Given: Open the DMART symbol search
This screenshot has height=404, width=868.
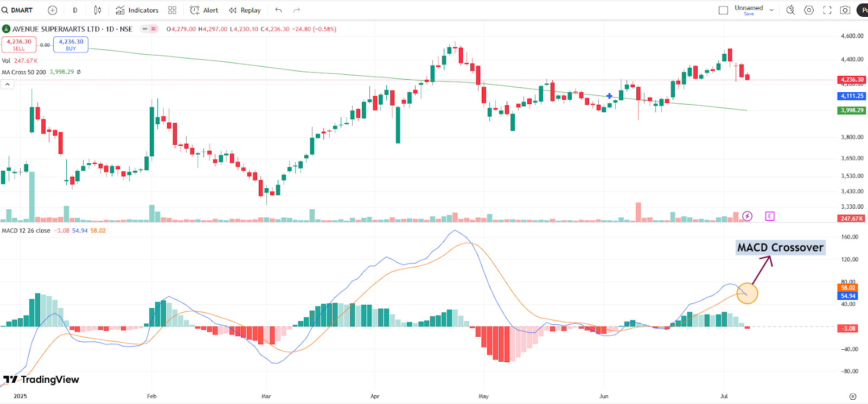Looking at the screenshot, I should click(17, 10).
